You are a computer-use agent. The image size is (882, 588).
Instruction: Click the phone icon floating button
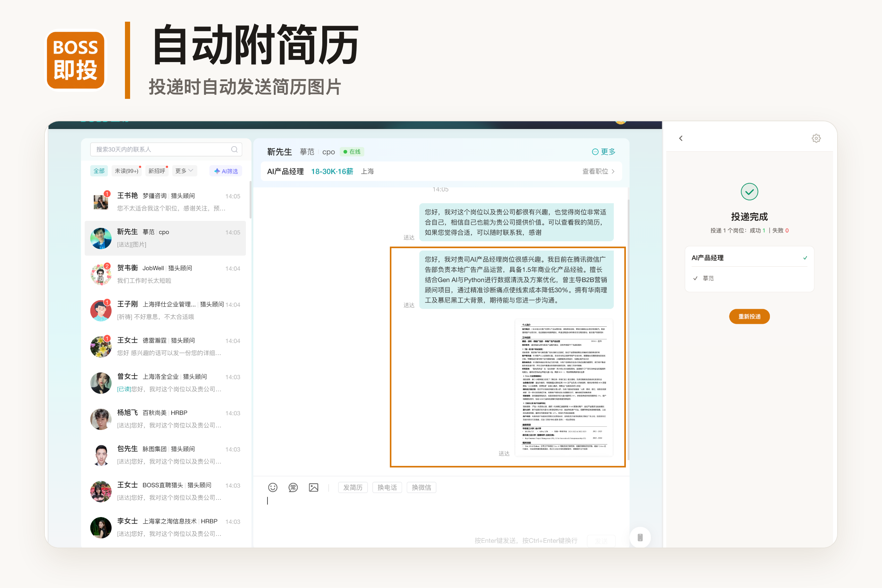point(640,537)
